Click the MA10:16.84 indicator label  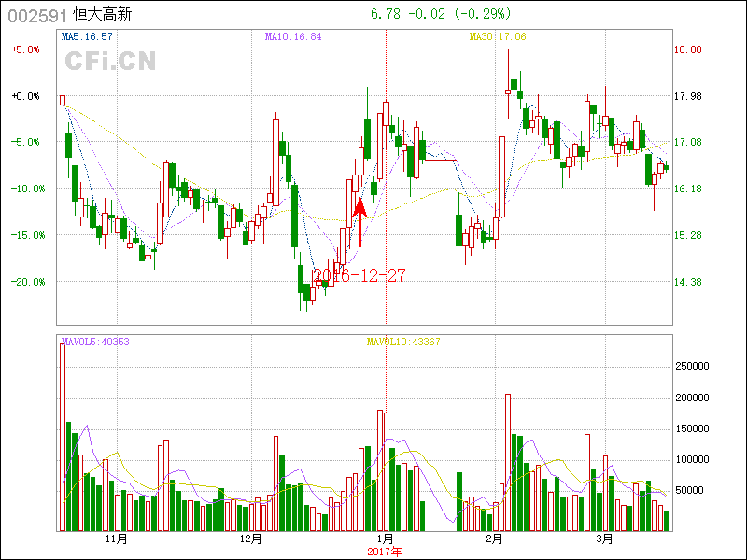[x=293, y=36]
